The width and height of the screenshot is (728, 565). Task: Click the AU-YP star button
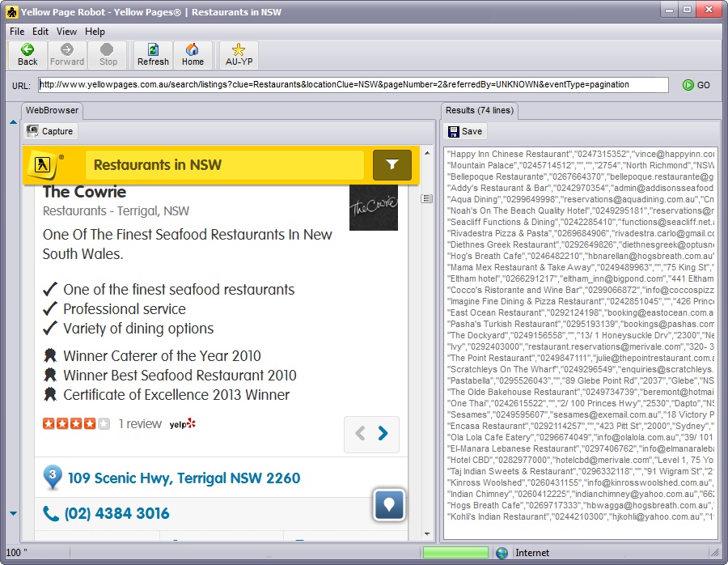238,55
